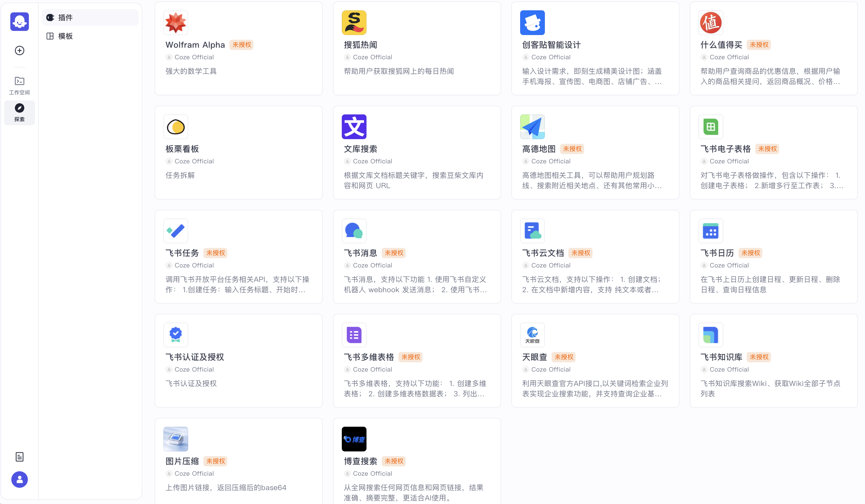
Task: Click the 天眼查 plugin icon
Action: click(x=533, y=335)
